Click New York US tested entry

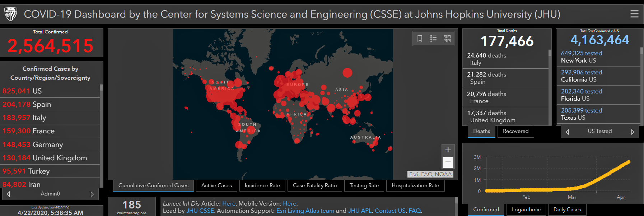(598, 57)
